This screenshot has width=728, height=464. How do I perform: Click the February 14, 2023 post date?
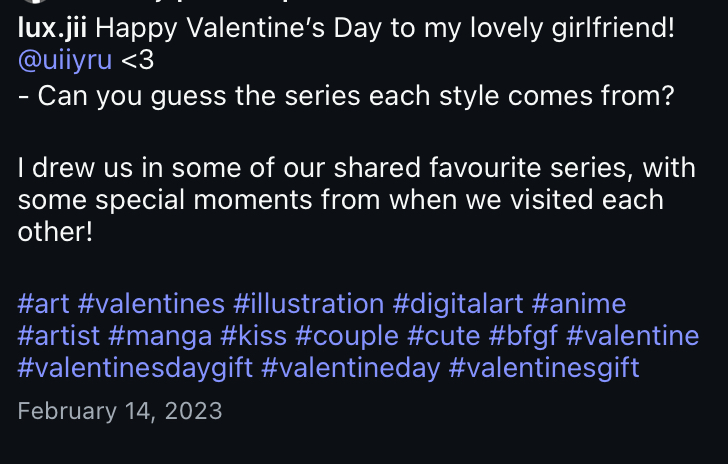(x=120, y=412)
